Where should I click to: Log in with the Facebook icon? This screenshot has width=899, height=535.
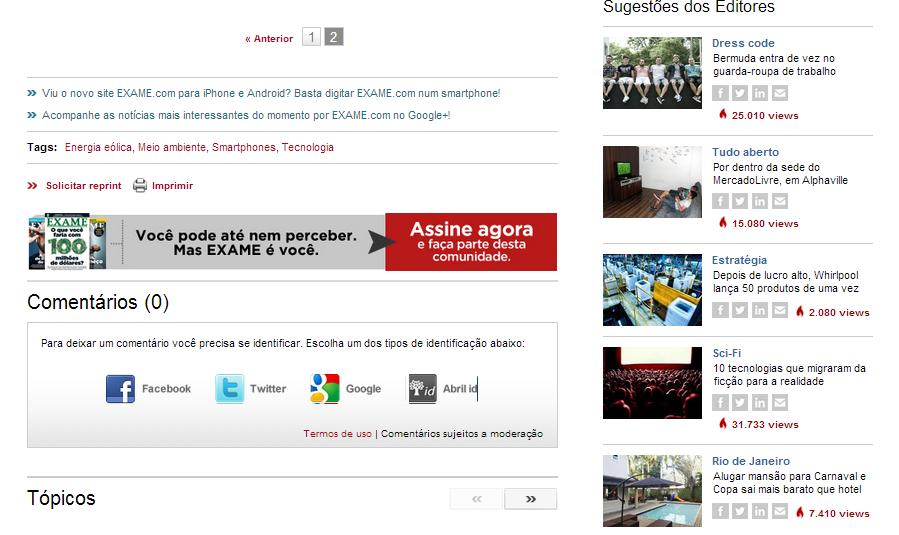120,389
